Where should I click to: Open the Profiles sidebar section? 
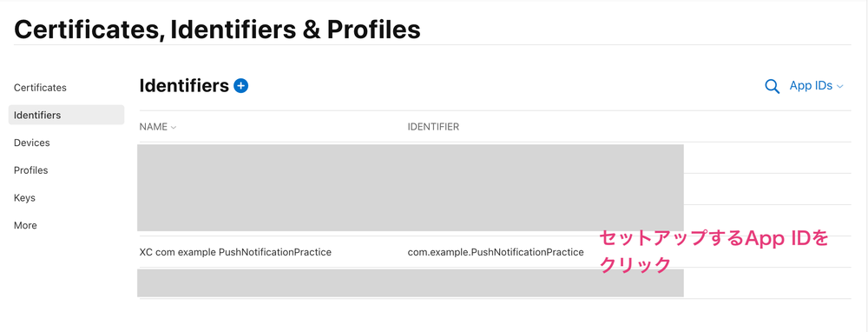click(x=30, y=170)
